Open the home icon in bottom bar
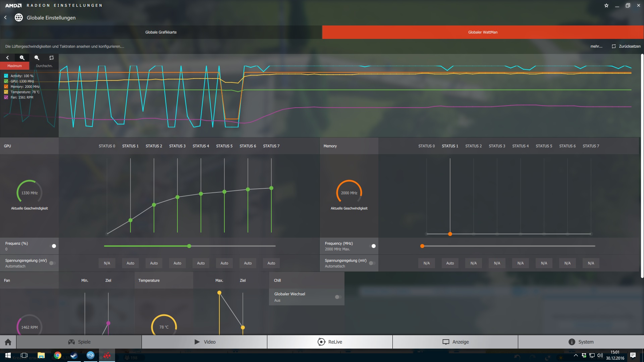644x362 pixels. click(8, 342)
